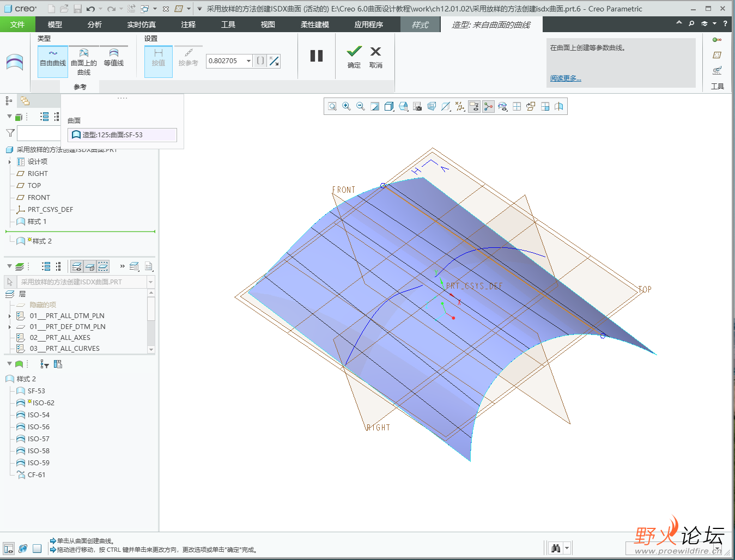Select 样式 1 in the model tree
735x560 pixels.
click(x=37, y=222)
